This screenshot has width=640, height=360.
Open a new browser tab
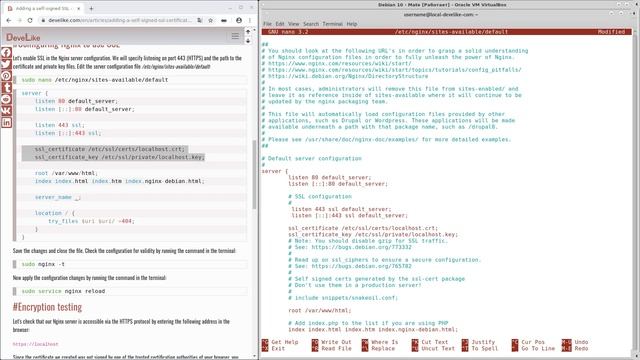[91, 8]
